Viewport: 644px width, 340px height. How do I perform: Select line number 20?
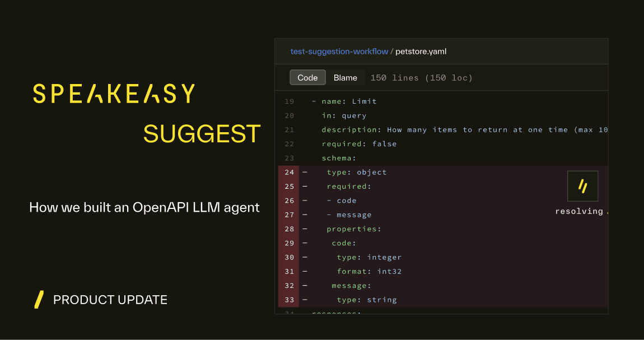pos(289,116)
